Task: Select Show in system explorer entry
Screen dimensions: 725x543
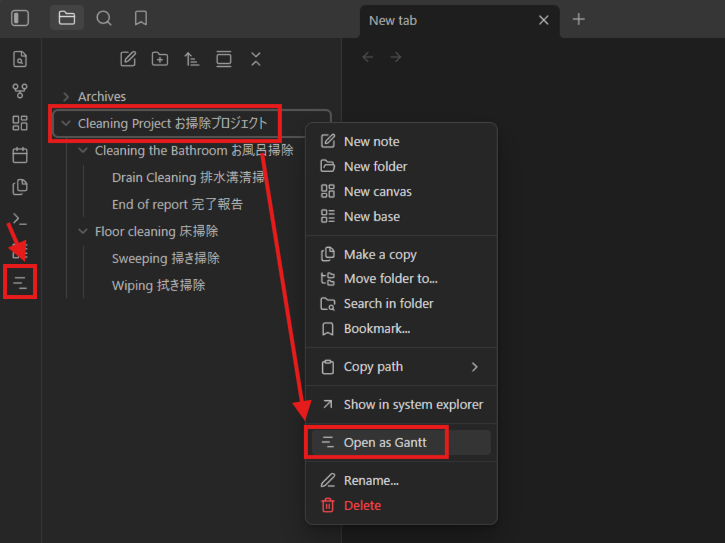Action: point(401,405)
